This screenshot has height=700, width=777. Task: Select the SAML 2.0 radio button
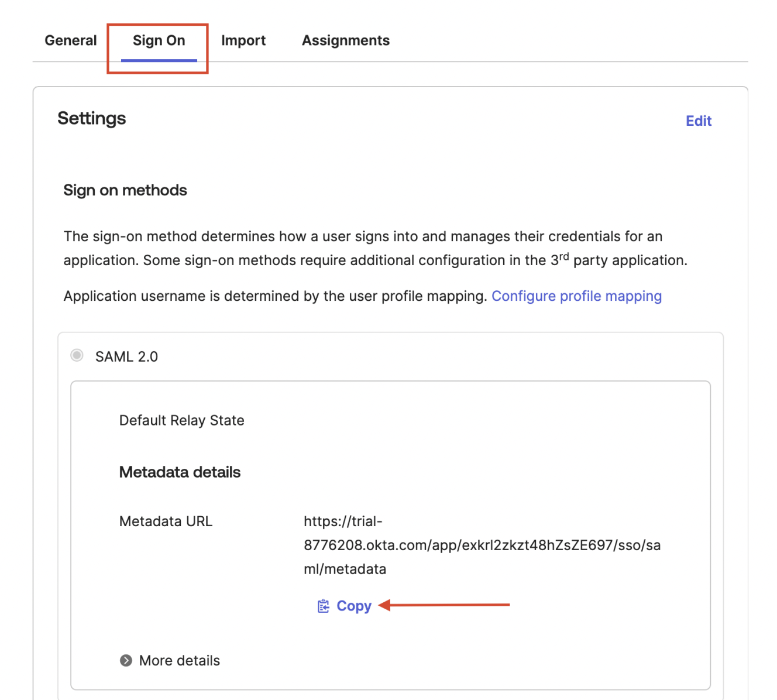(x=77, y=356)
